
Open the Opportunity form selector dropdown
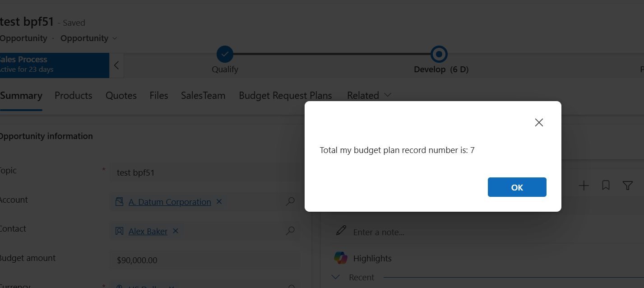pos(89,38)
